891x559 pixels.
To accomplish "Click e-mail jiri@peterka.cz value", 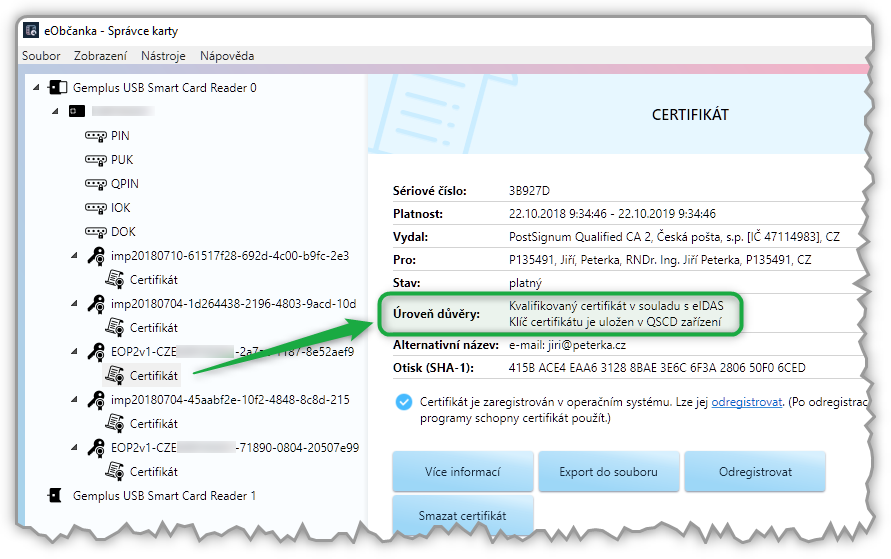I will pos(567,345).
